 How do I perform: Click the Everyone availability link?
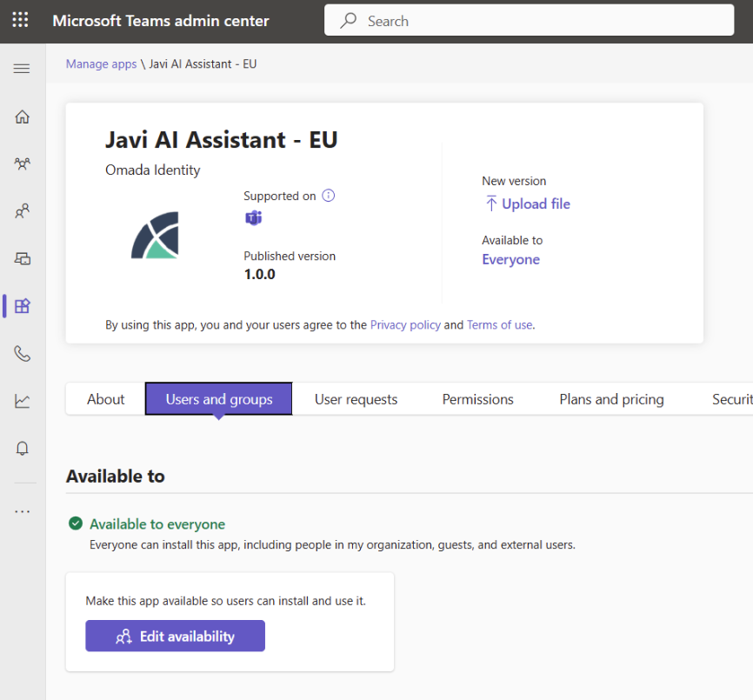click(511, 259)
